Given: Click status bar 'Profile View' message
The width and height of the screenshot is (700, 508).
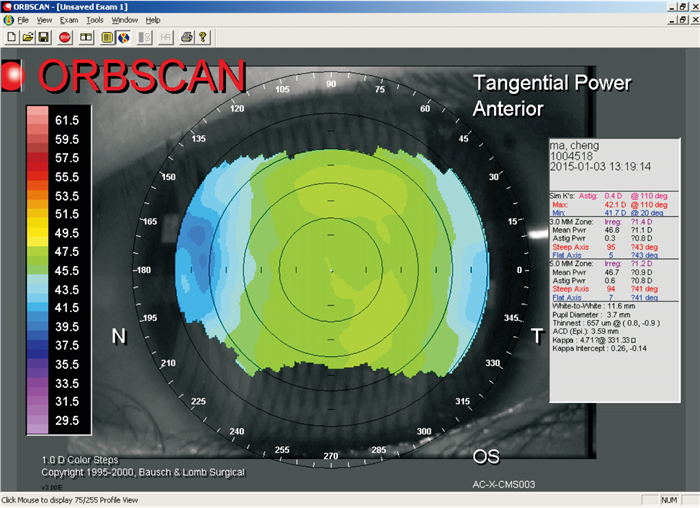Looking at the screenshot, I should pos(70,500).
